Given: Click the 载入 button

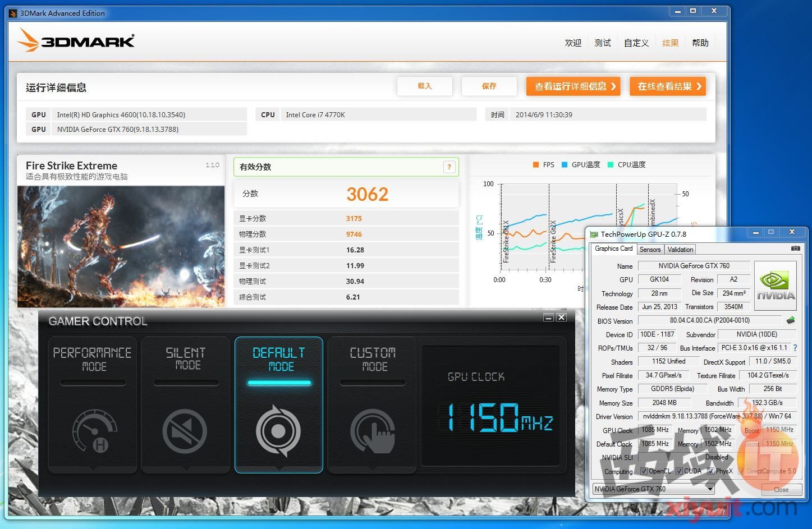Looking at the screenshot, I should 425,86.
